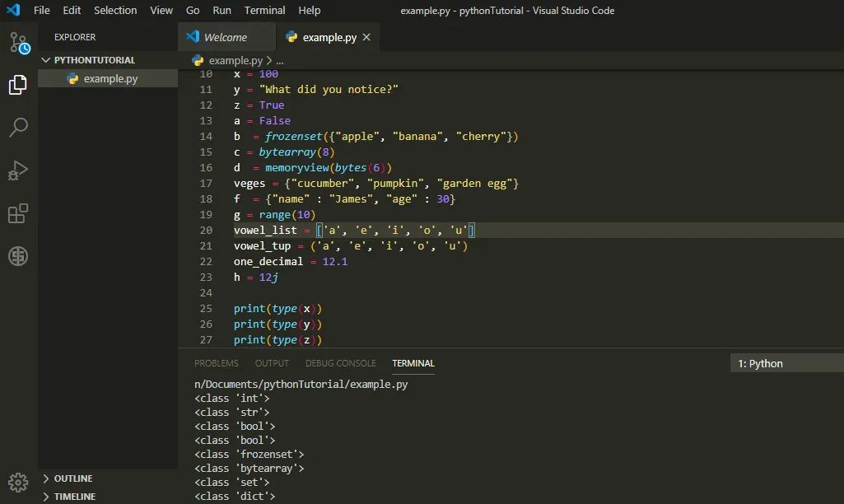The image size is (844, 504).
Task: Open the Source Control view icon
Action: [20, 43]
